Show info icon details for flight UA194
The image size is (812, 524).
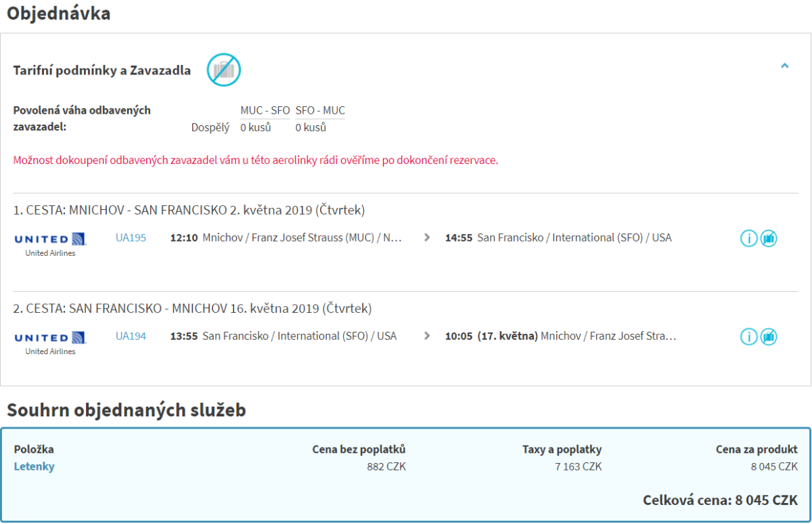(748, 336)
